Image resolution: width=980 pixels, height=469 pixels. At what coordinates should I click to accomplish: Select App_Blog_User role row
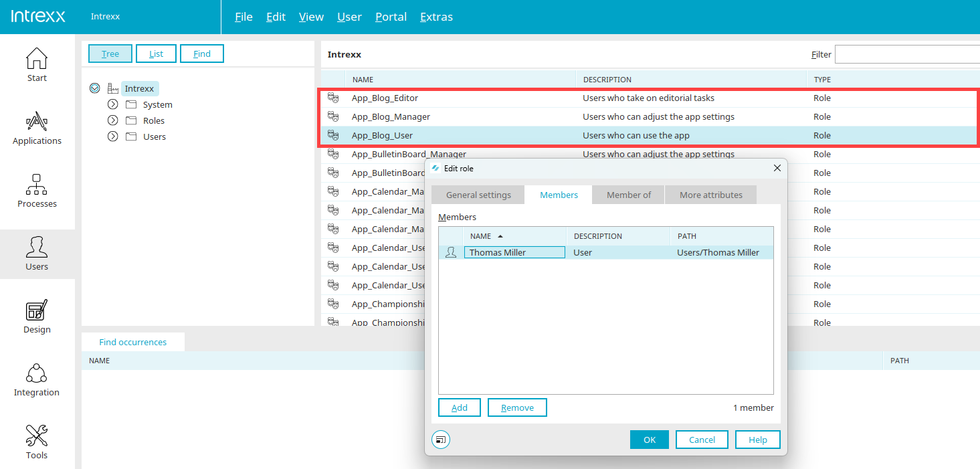pos(649,135)
